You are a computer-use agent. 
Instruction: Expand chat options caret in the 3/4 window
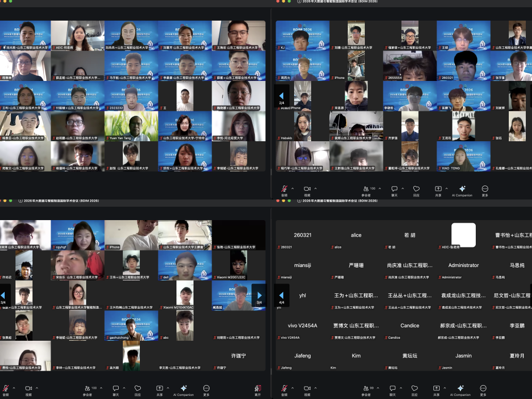124,388
